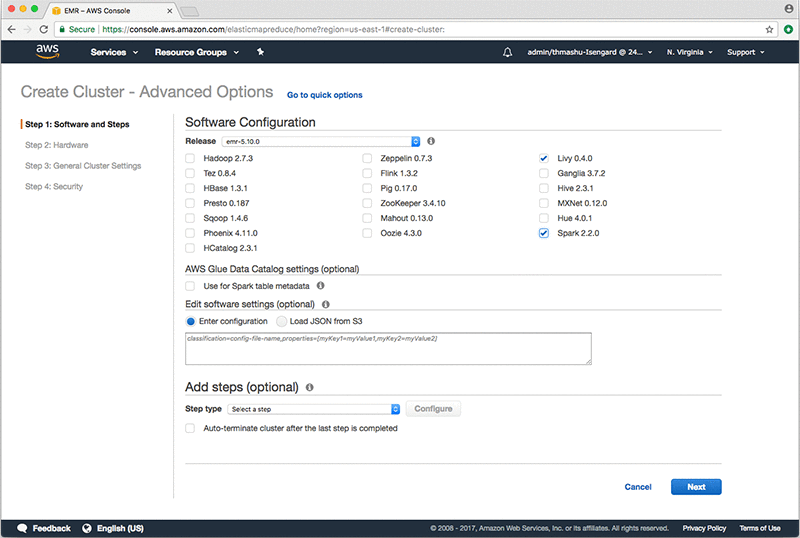The width and height of the screenshot is (800, 538).
Task: Reload the page with the refresh icon
Action: point(44,30)
